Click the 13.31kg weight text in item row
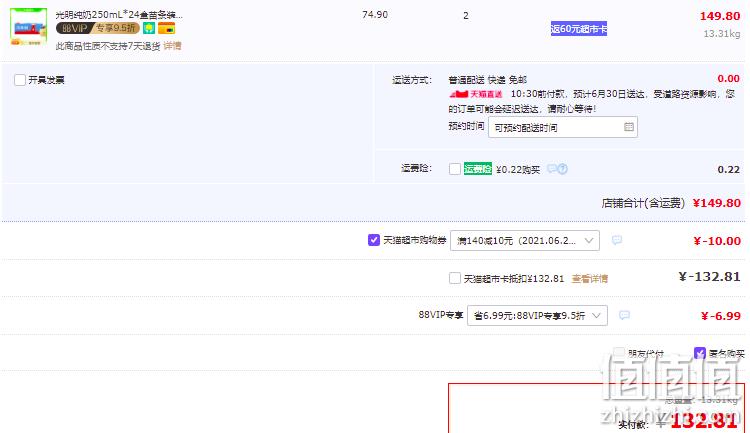The height and width of the screenshot is (433, 750). (x=722, y=33)
